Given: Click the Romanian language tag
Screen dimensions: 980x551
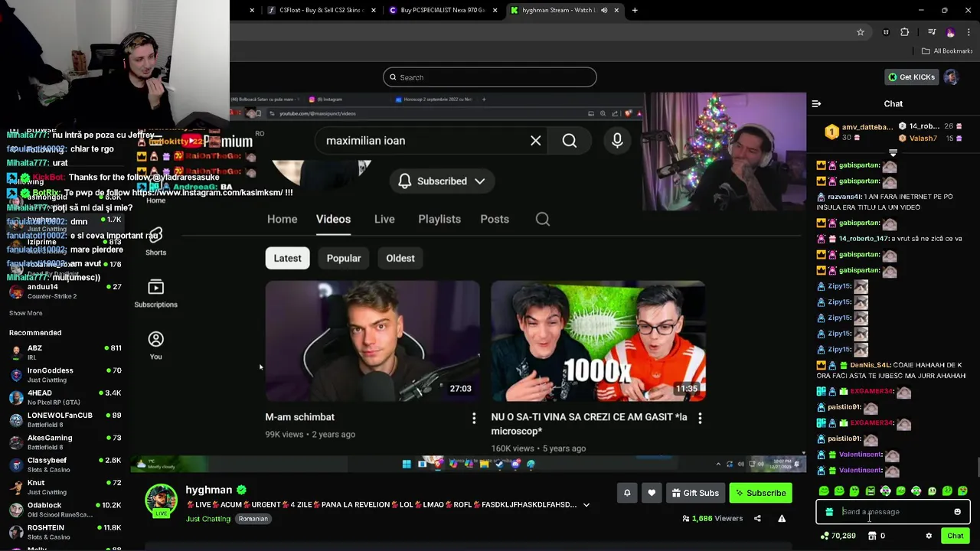Looking at the screenshot, I should pos(253,519).
